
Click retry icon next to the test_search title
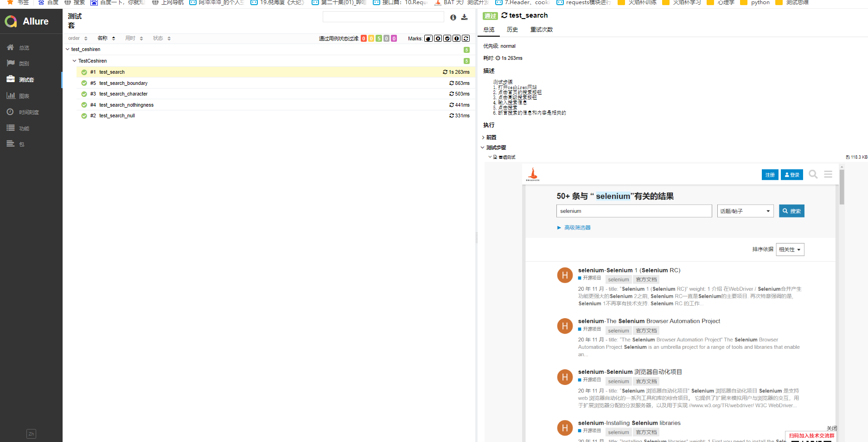pyautogui.click(x=504, y=15)
